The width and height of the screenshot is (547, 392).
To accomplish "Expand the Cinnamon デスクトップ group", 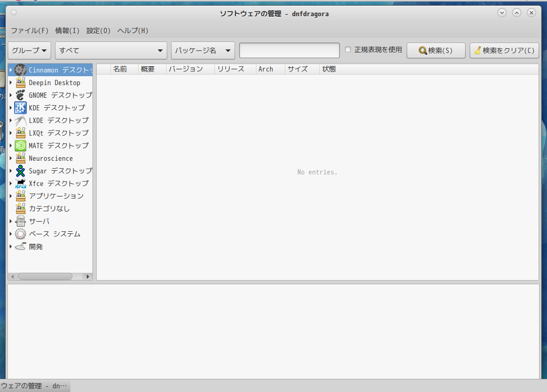I will pyautogui.click(x=11, y=70).
